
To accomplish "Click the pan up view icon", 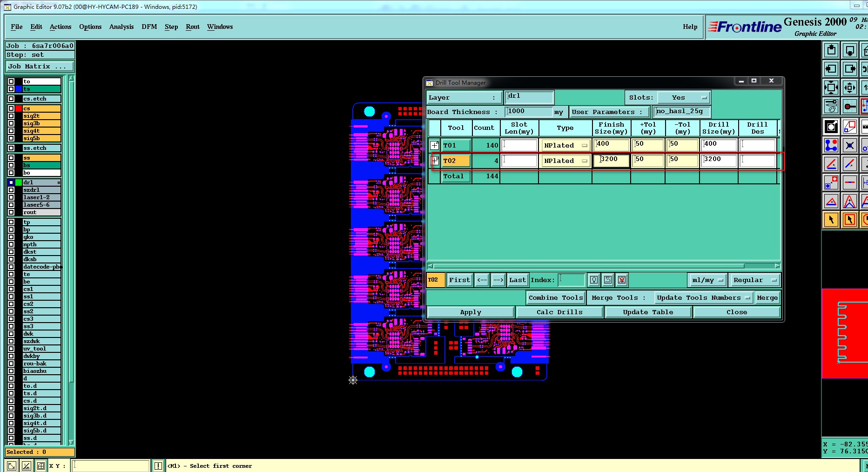I will (831, 50).
